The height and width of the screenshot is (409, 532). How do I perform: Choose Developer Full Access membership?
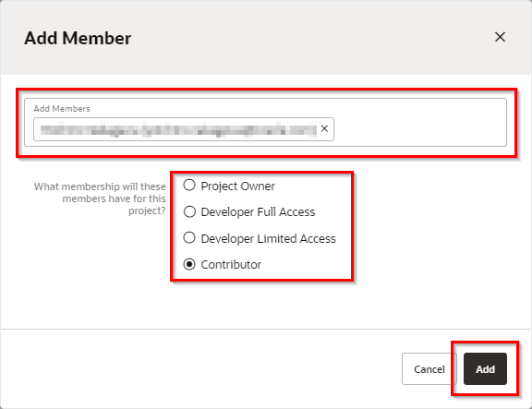[189, 211]
